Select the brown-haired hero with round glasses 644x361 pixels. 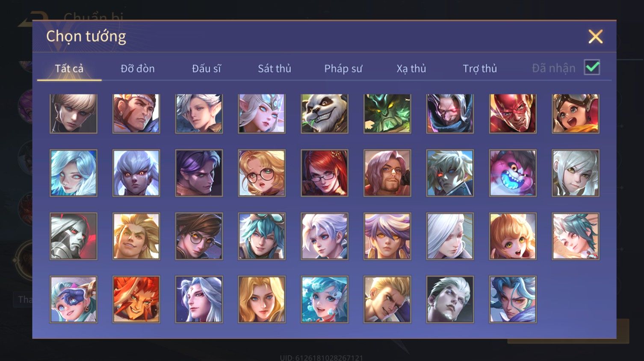199,236
